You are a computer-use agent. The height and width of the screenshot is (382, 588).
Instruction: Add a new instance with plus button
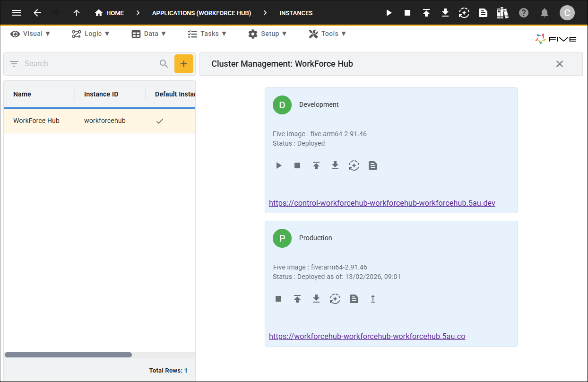[x=184, y=63]
